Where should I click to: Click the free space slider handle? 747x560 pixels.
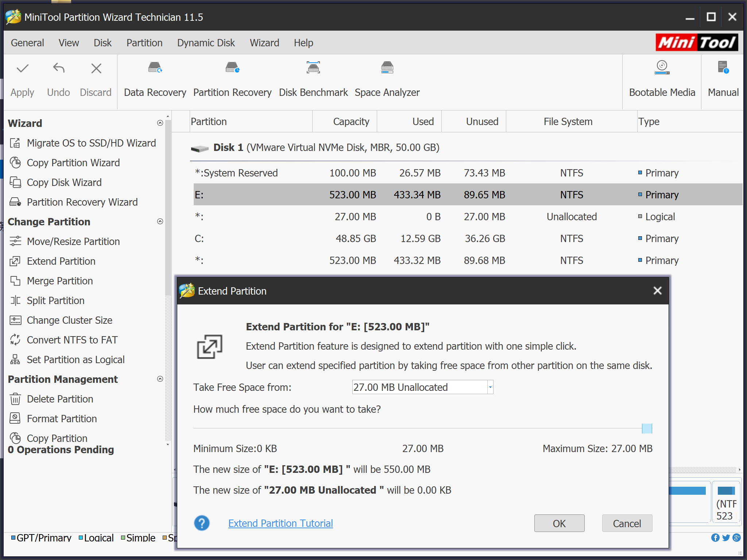point(647,428)
